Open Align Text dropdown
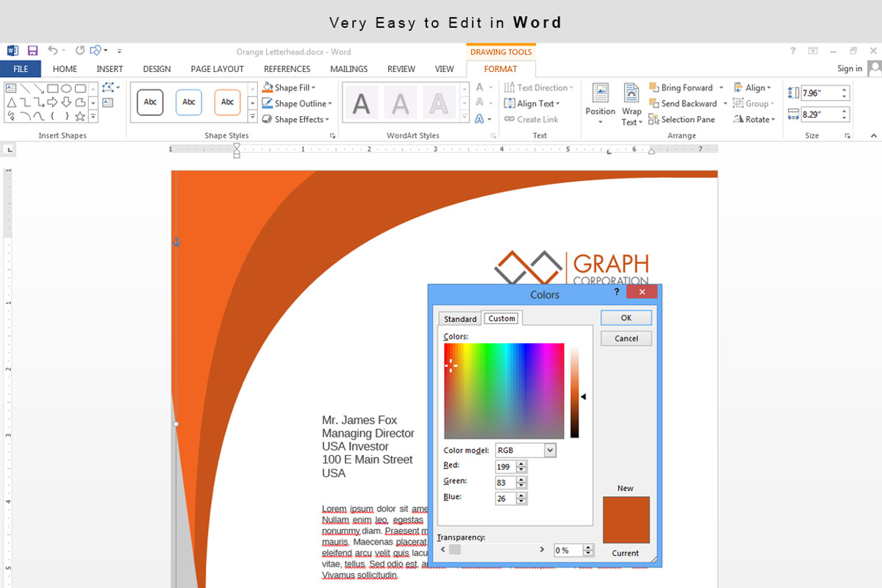Viewport: 882px width, 588px height. click(x=532, y=104)
